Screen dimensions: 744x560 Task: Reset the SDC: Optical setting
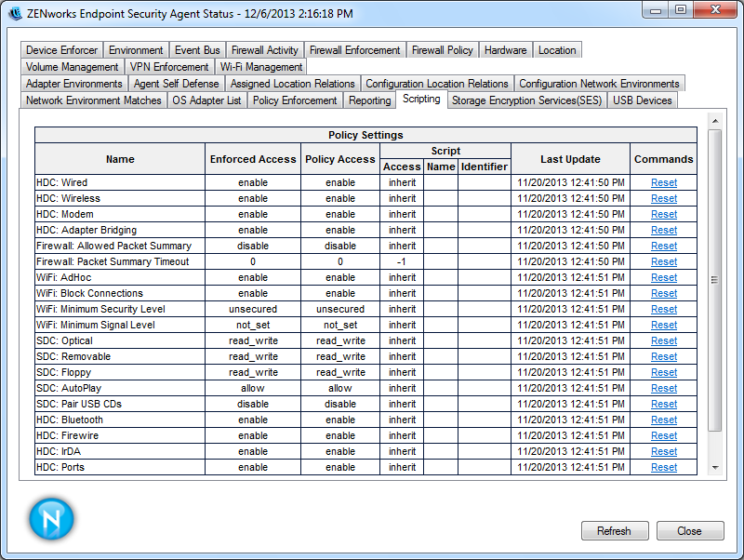664,340
